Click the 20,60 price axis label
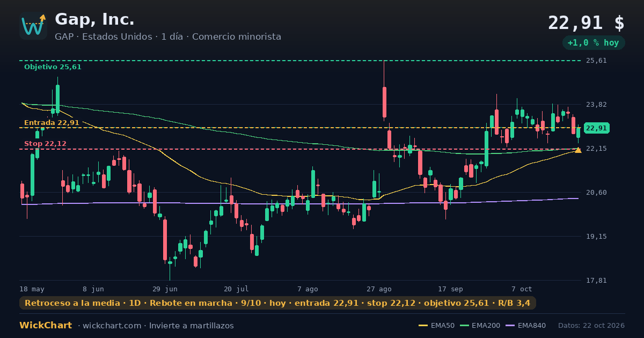Image resolution: width=644 pixels, height=338 pixels. [596, 193]
